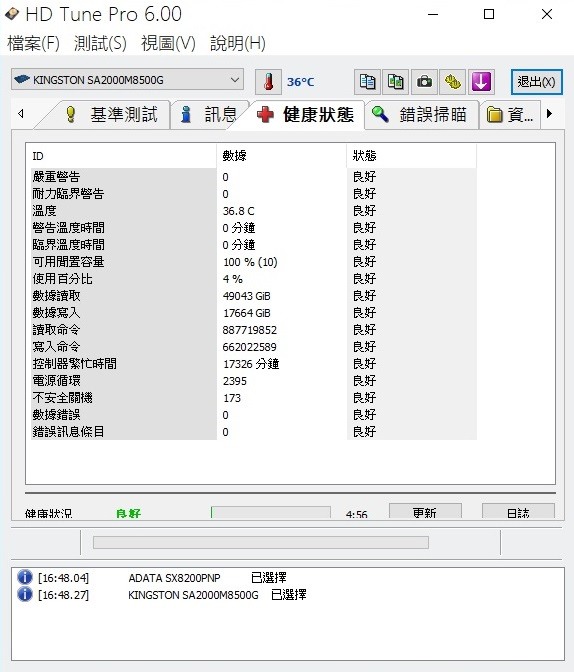Select the 臨界溫度時間 row
The image size is (574, 672).
pos(254,245)
